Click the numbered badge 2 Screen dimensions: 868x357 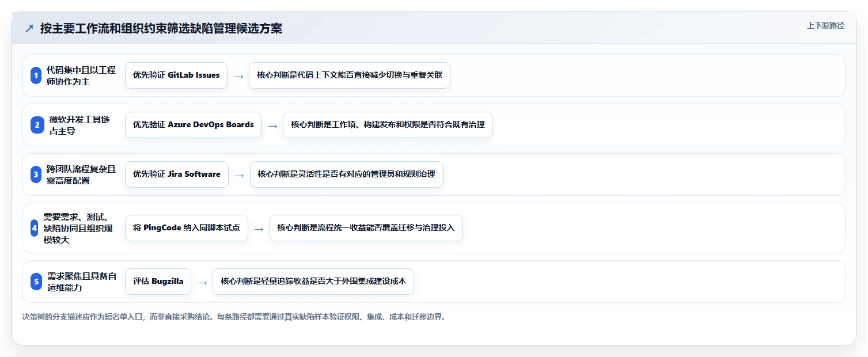pyautogui.click(x=36, y=125)
